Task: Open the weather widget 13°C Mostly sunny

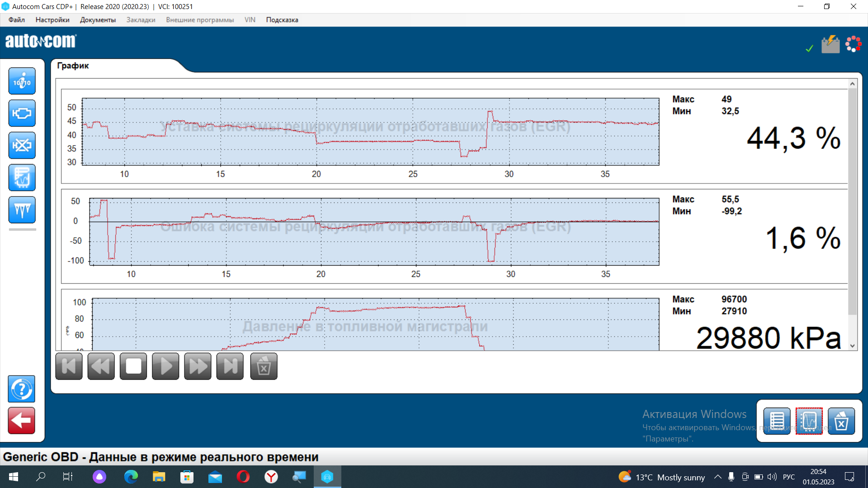Action: 662,477
